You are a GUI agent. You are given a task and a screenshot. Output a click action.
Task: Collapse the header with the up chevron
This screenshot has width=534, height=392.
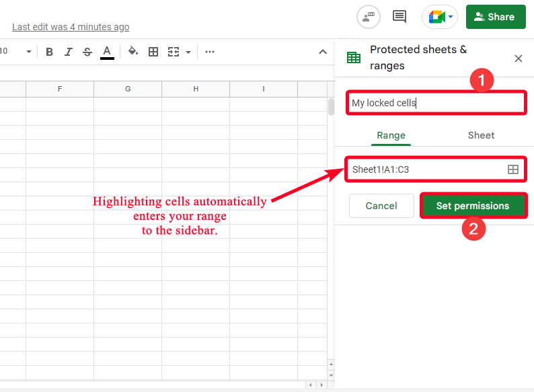[322, 52]
